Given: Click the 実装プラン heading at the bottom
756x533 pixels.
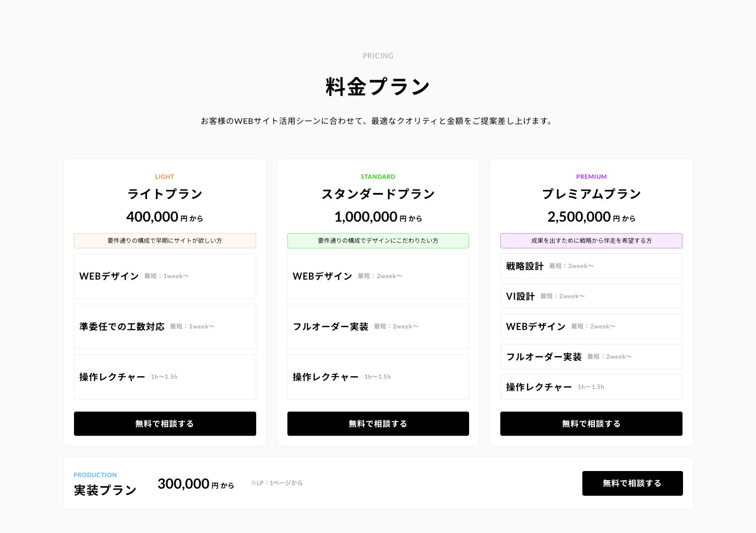Looking at the screenshot, I should (x=105, y=490).
